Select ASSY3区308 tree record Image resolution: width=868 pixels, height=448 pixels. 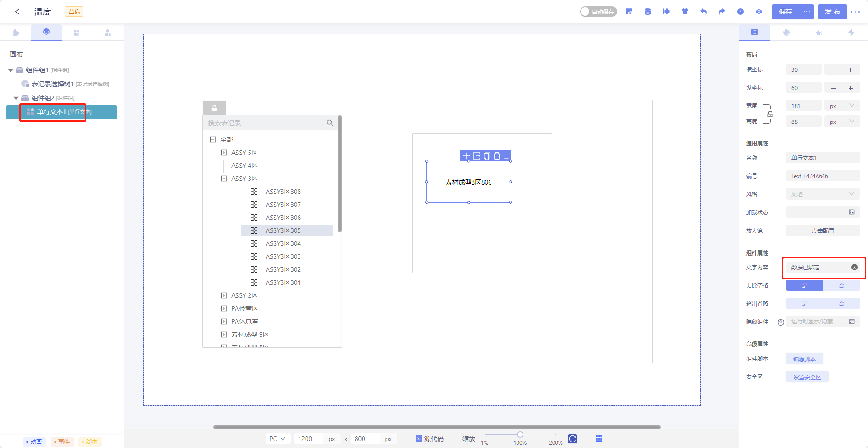[283, 192]
